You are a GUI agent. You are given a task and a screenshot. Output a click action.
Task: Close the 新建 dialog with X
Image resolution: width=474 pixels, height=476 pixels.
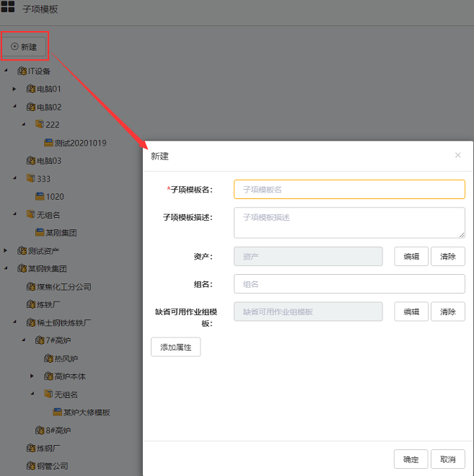tap(457, 155)
